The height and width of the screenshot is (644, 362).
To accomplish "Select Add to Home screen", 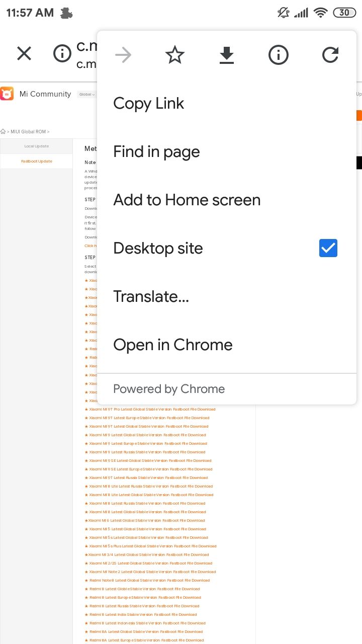I will [x=227, y=200].
